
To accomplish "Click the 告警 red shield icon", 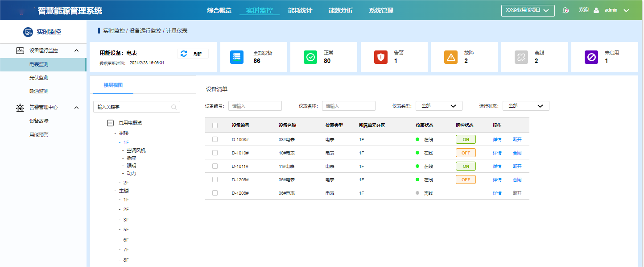I will [381, 57].
